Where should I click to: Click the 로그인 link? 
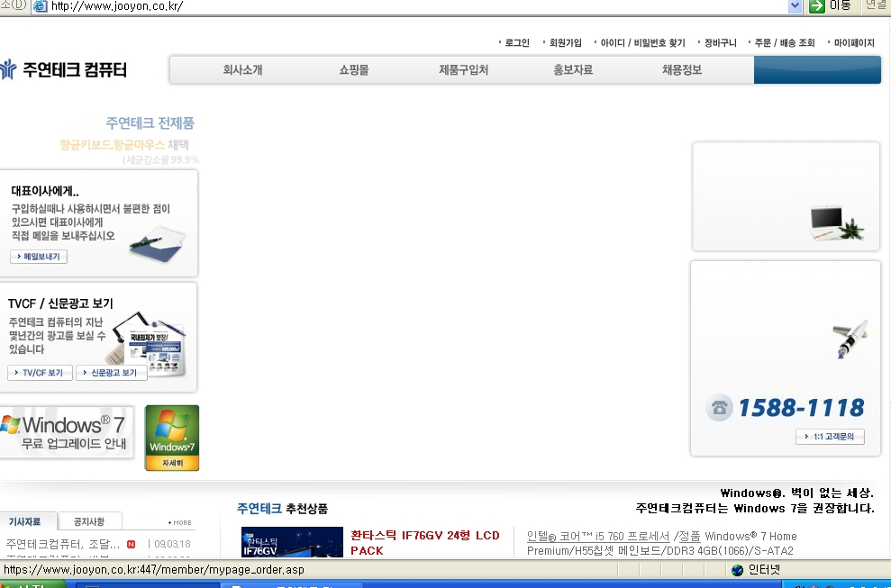pos(517,42)
